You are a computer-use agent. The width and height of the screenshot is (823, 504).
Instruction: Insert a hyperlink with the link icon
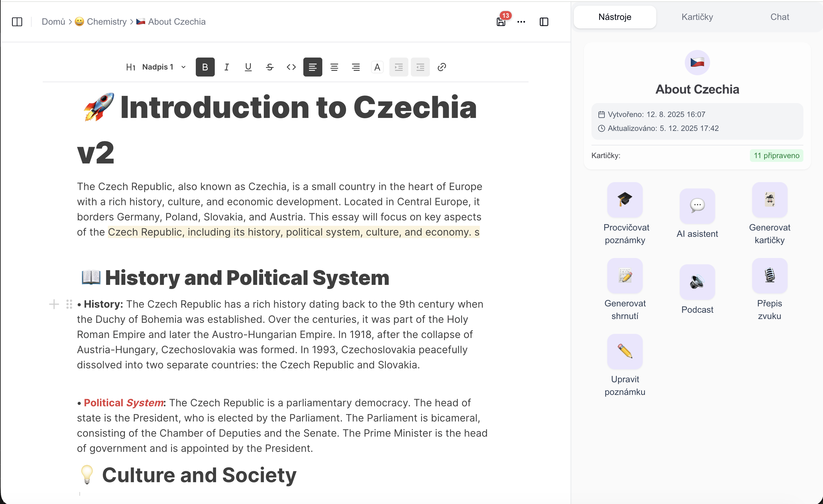coord(442,67)
